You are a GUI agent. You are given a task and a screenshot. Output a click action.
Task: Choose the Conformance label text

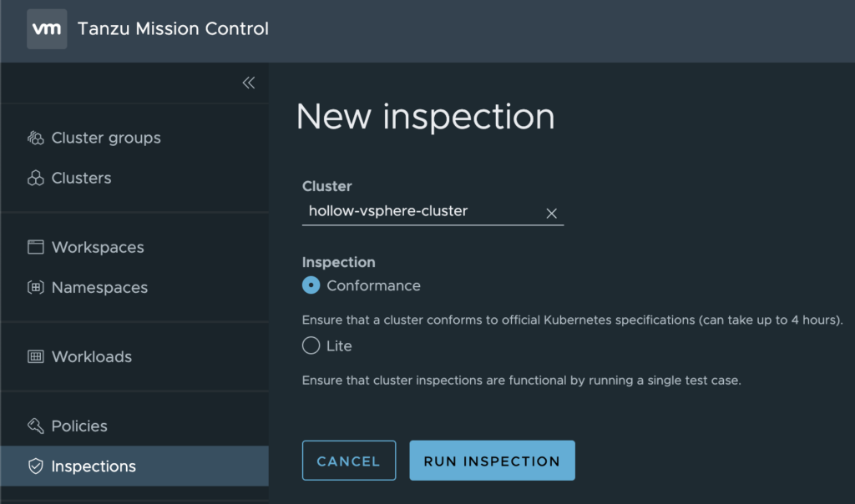coord(373,285)
